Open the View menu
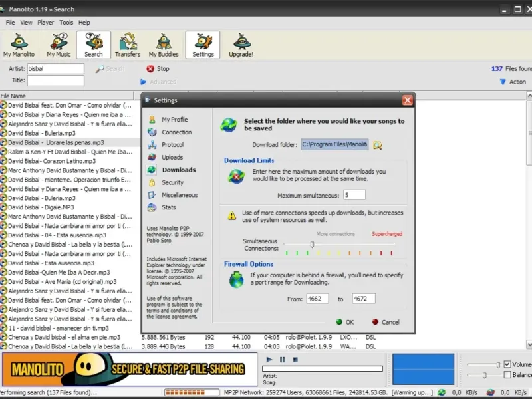Image resolution: width=532 pixels, height=399 pixels. 26,23
